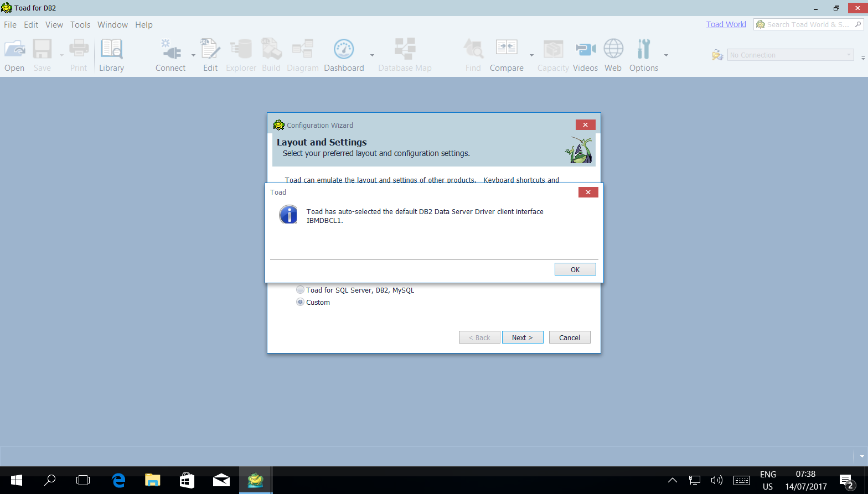
Task: Open the Options tools icon
Action: pyautogui.click(x=644, y=49)
